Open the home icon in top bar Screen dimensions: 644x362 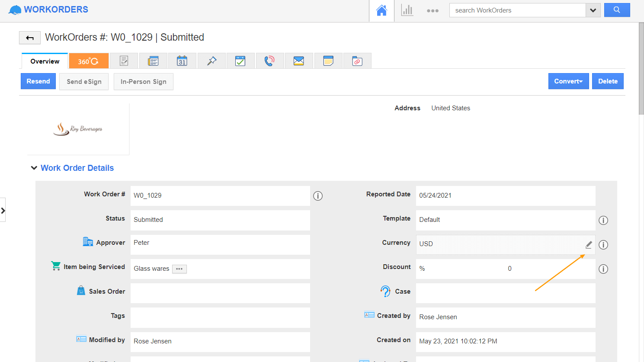381,11
